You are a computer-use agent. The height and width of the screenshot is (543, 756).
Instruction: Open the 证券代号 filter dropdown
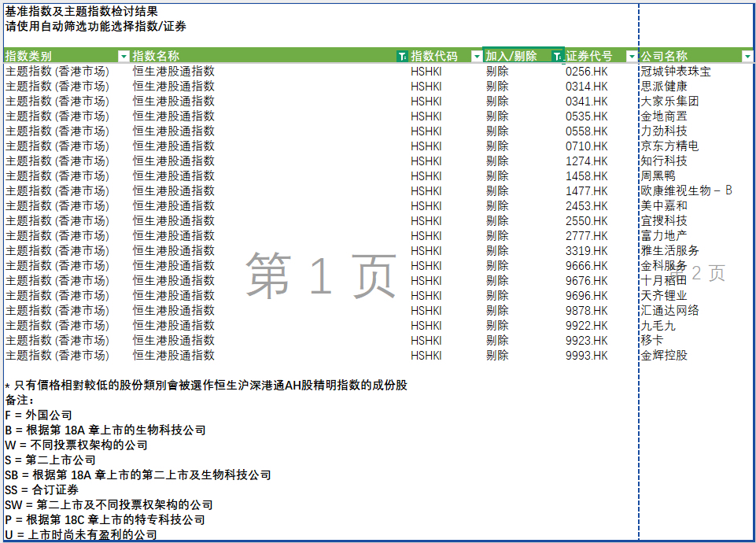click(x=632, y=57)
